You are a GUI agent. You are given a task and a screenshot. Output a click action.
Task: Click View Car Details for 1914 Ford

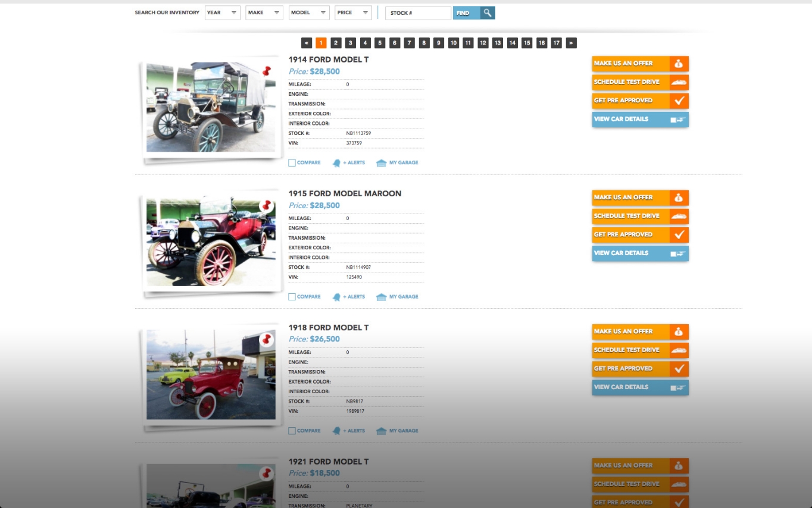640,119
